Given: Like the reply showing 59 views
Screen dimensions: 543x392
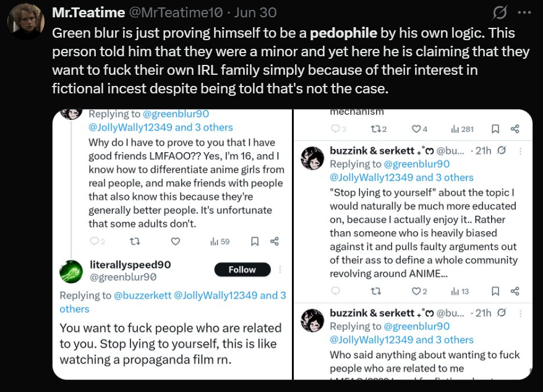Looking at the screenshot, I should point(176,241).
